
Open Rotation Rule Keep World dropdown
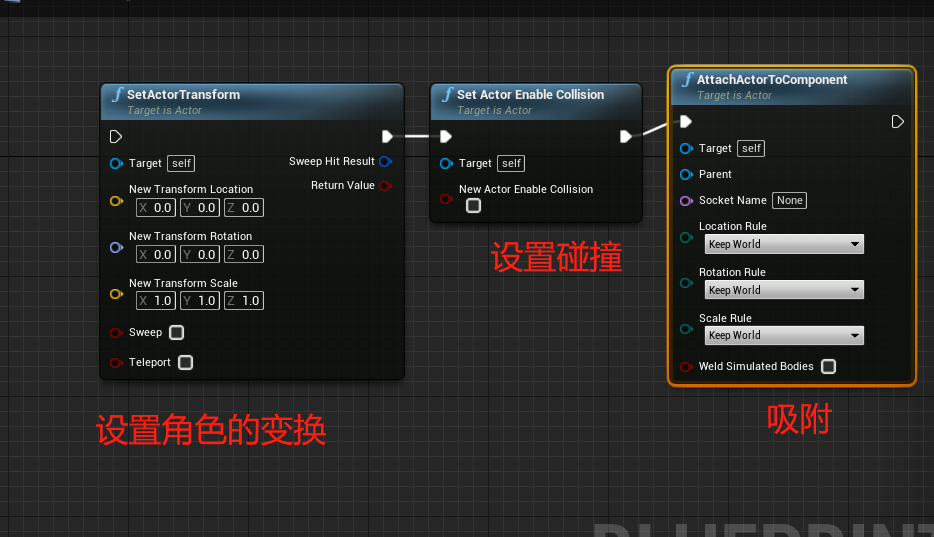click(x=784, y=290)
